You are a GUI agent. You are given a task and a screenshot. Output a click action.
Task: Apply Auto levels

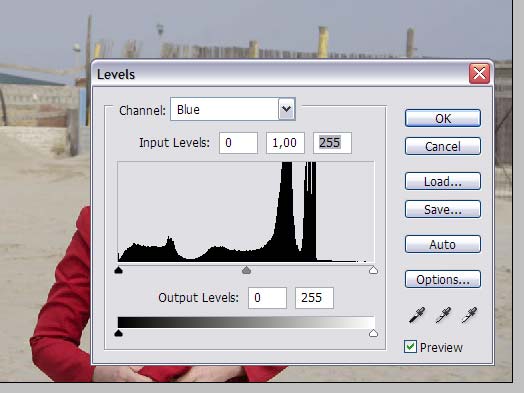(443, 244)
